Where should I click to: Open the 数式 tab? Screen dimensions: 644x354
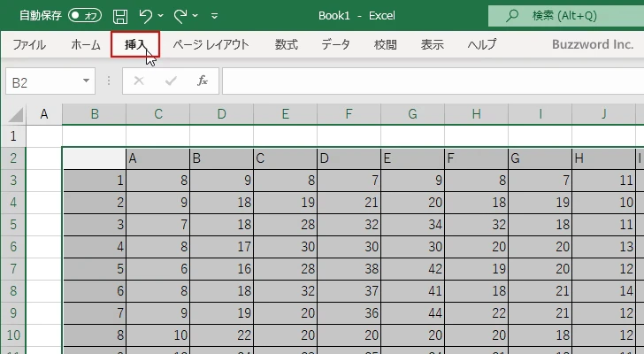[287, 44]
